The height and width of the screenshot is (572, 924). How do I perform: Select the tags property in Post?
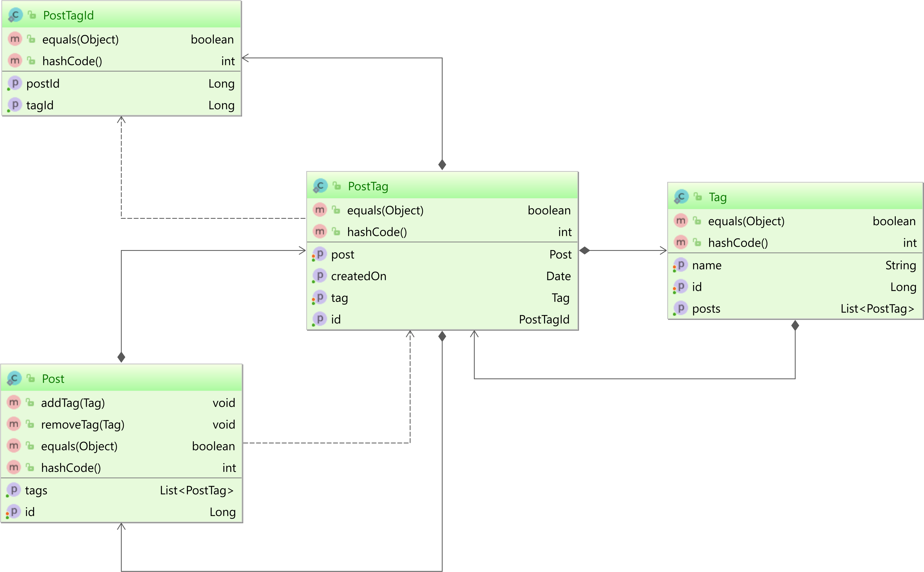pos(36,490)
